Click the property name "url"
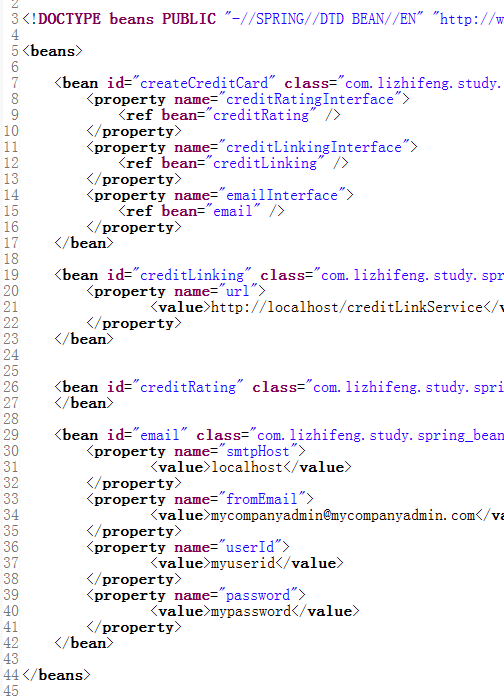This screenshot has width=504, height=696. point(238,291)
